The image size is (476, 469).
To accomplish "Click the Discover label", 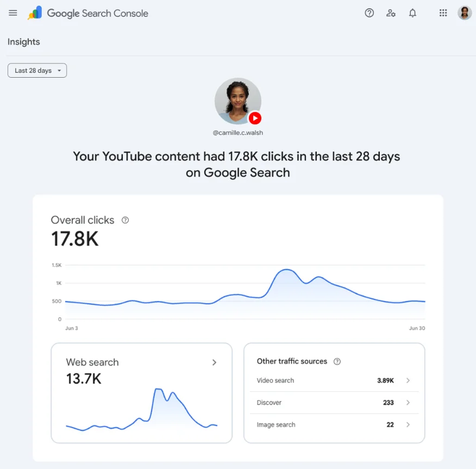I will coord(269,403).
